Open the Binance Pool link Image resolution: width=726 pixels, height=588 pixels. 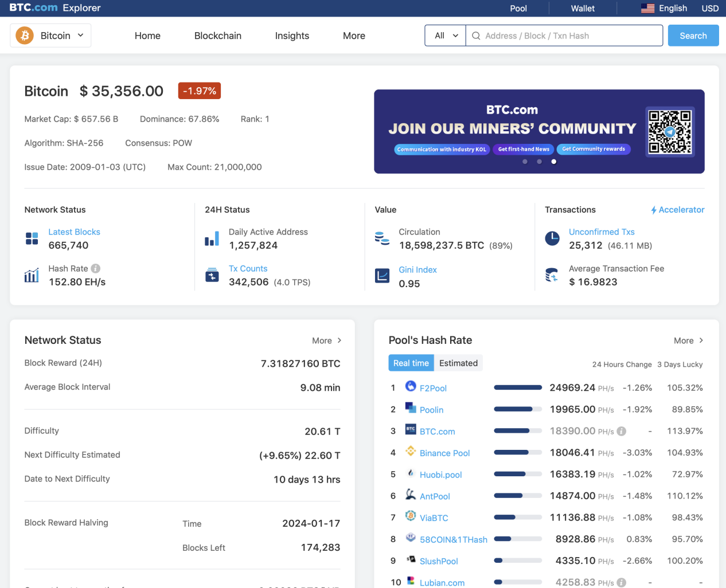coord(444,453)
